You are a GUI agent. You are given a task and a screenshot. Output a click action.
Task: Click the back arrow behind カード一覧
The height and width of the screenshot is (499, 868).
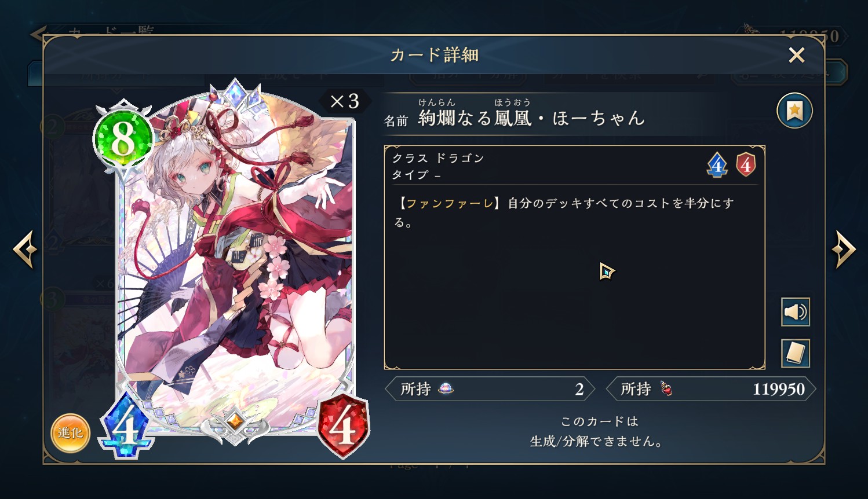click(x=38, y=33)
